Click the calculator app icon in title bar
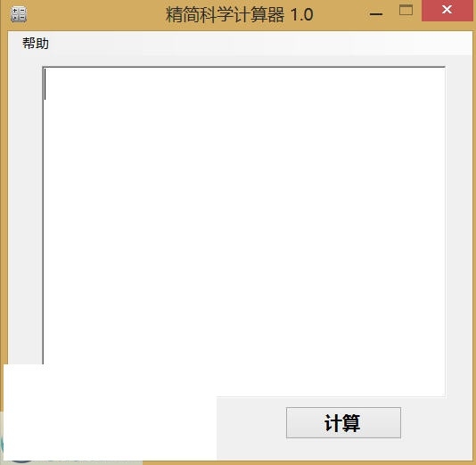476x465 pixels. (19, 14)
